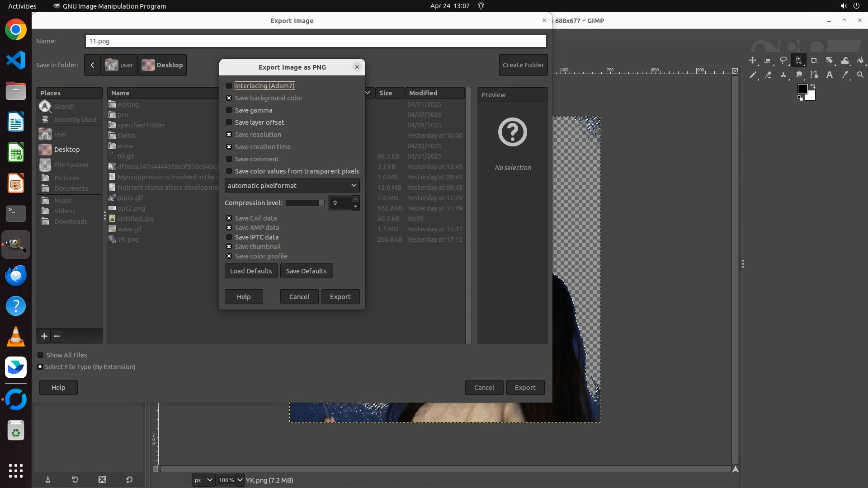Select the Free Select lasso tool
This screenshot has height=488, width=868.
point(783,61)
